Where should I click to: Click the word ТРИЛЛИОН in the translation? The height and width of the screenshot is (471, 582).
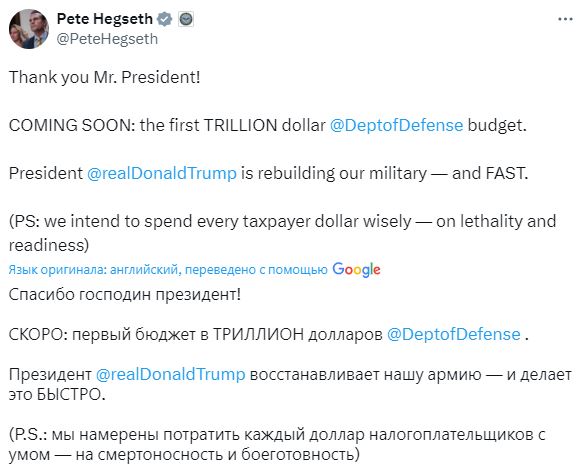pos(258,334)
